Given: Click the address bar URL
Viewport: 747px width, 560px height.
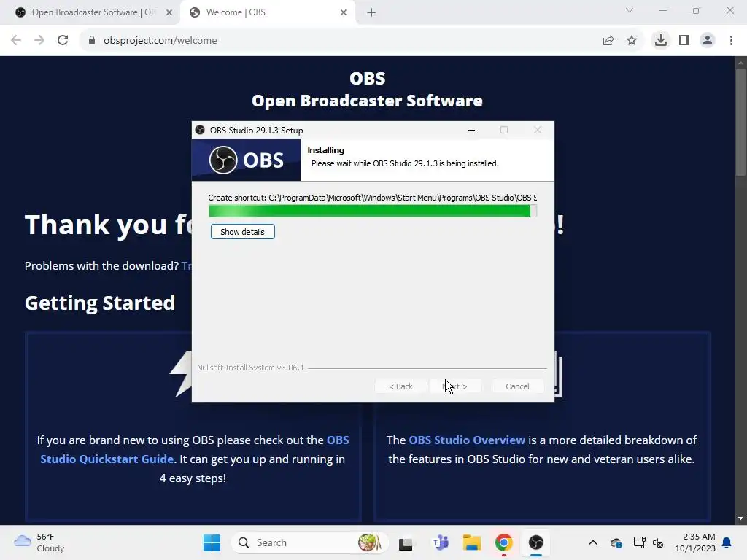Looking at the screenshot, I should [x=160, y=41].
